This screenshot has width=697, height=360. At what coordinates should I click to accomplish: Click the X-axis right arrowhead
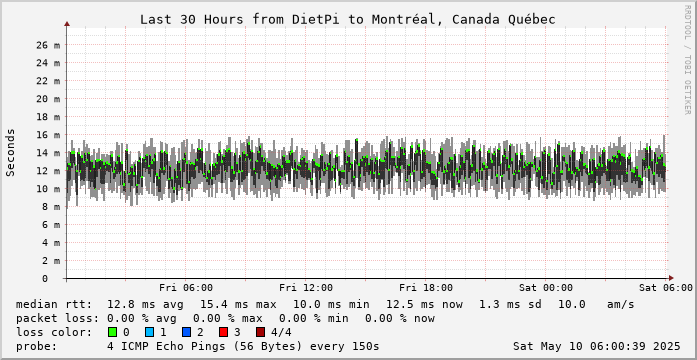pyautogui.click(x=671, y=278)
